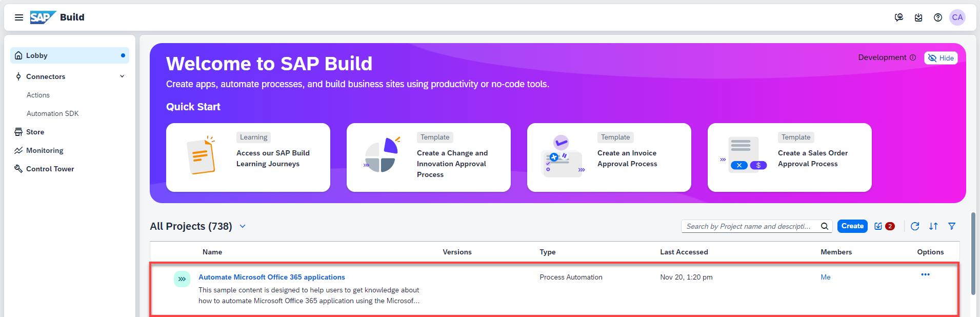Open the import projects icon with badge 2
The width and height of the screenshot is (980, 317).
coord(884,226)
